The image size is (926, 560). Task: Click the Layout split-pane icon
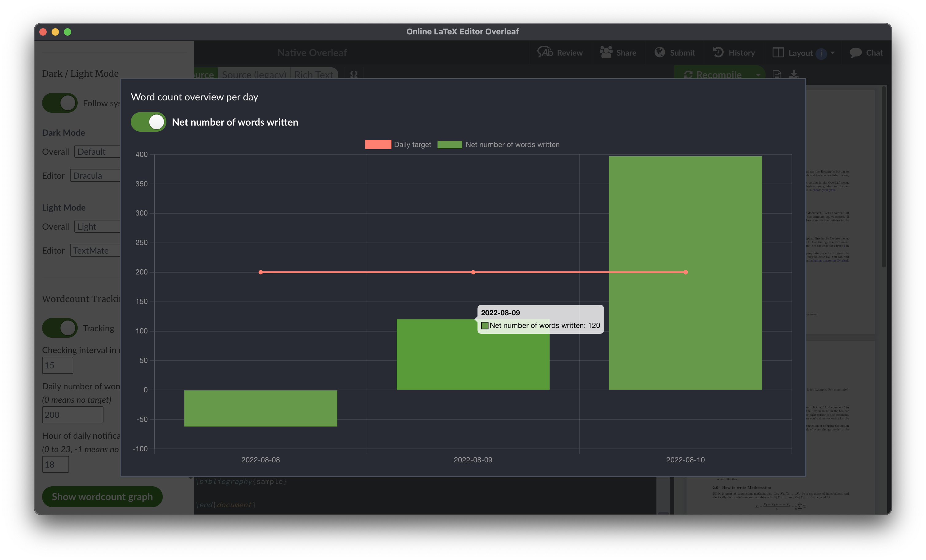(778, 52)
